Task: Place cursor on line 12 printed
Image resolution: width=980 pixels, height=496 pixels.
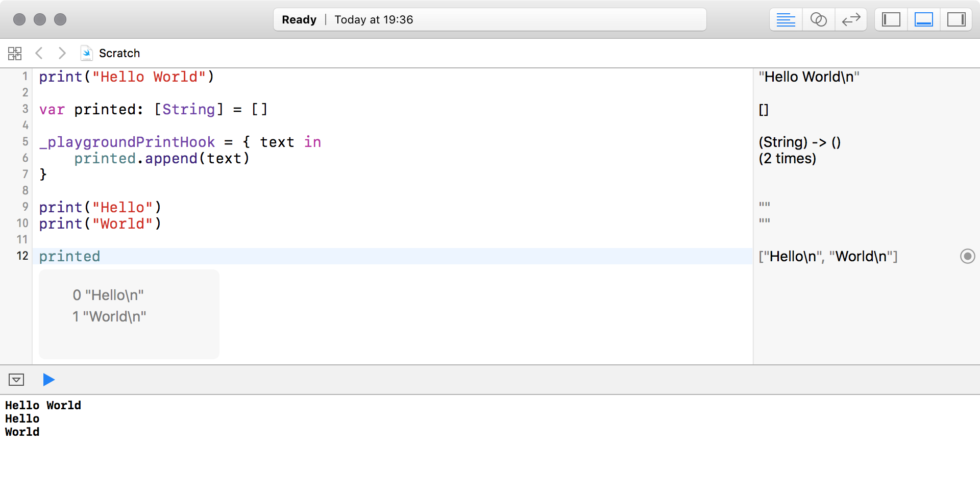Action: (70, 256)
